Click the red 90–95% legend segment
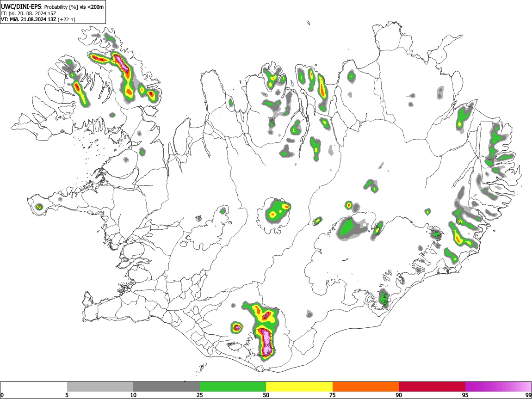 (432, 387)
